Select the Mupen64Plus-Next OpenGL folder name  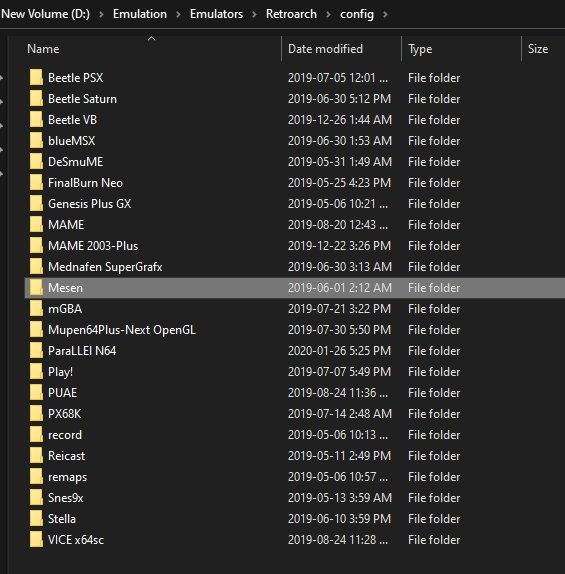coord(122,330)
